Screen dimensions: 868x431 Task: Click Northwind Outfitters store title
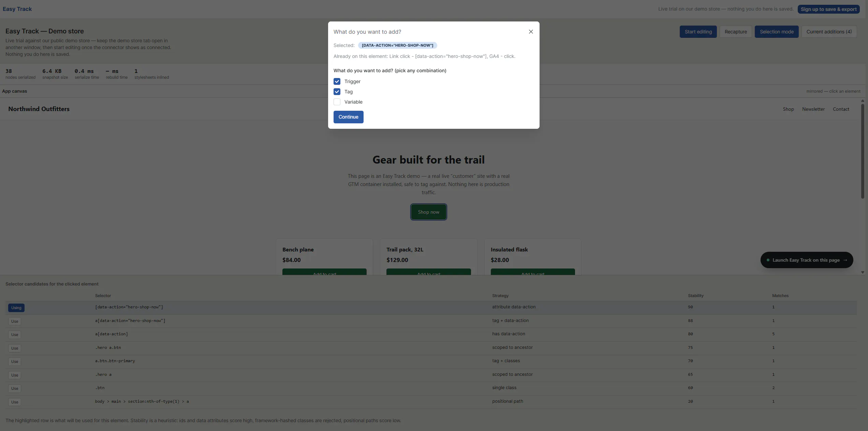tap(39, 109)
